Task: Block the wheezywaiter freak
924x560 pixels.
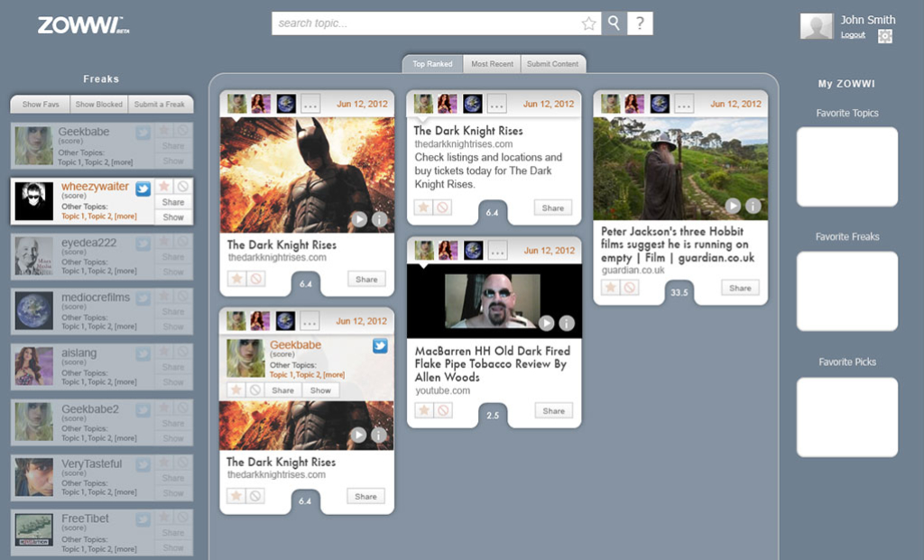Action: (182, 186)
